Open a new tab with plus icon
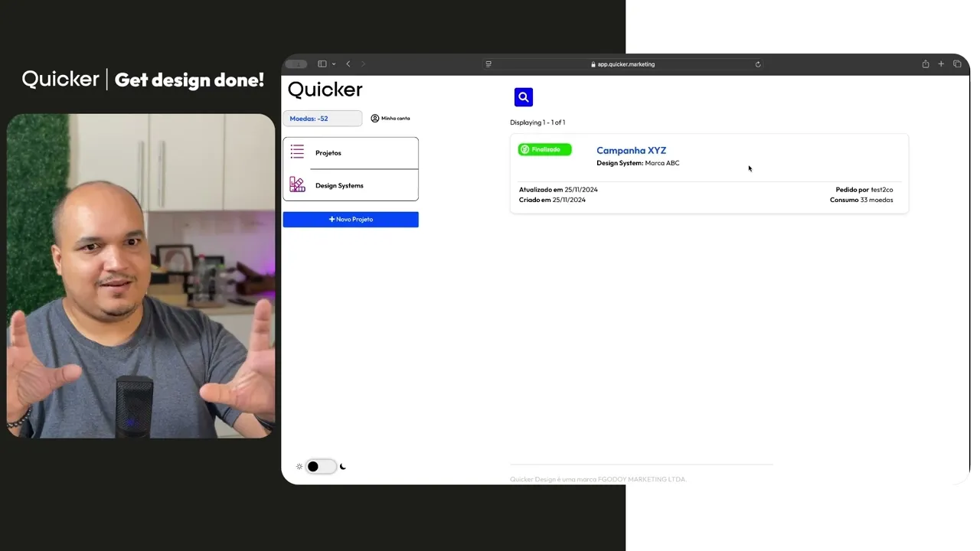 click(941, 64)
